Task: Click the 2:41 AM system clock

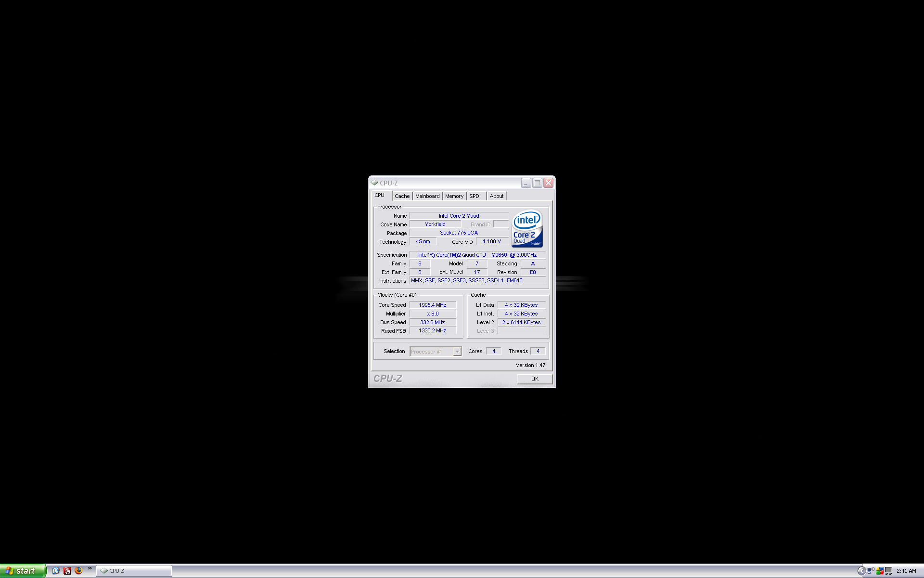Action: click(x=906, y=571)
